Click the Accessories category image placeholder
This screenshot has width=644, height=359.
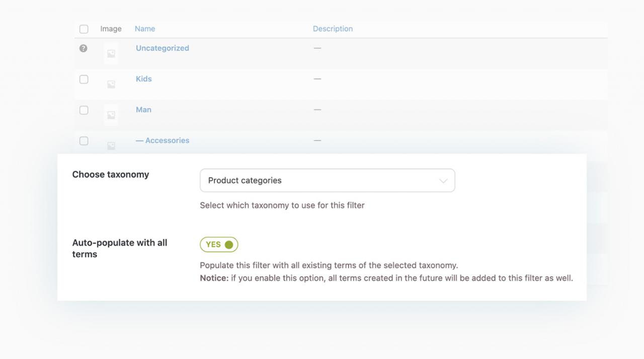point(111,145)
